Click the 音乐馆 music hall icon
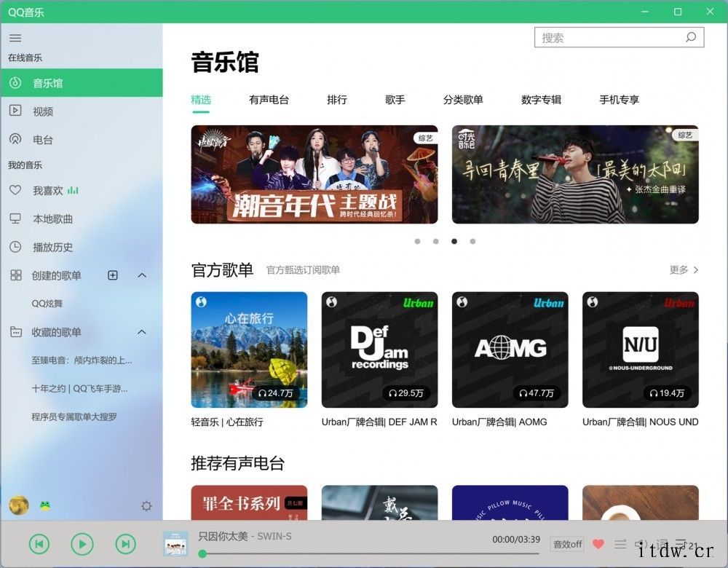 tap(15, 83)
